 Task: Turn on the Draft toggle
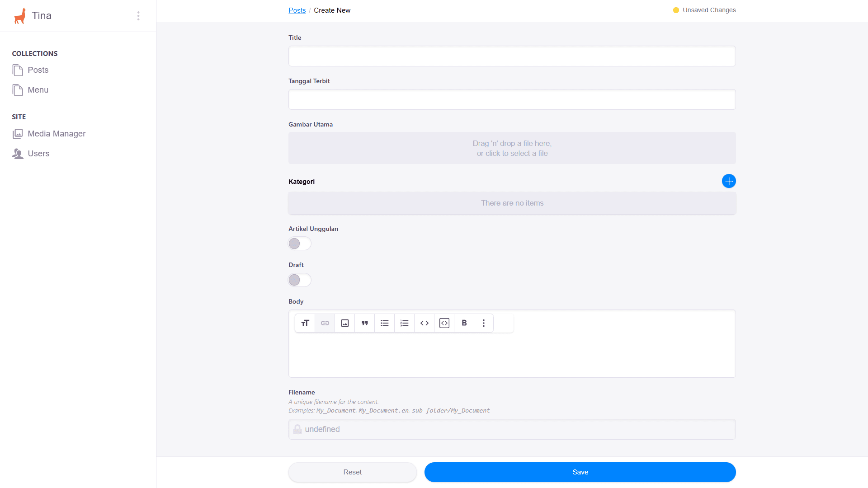(300, 280)
